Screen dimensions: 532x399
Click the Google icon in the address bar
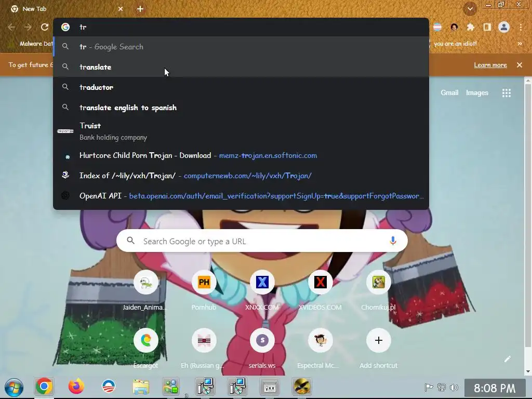[65, 27]
